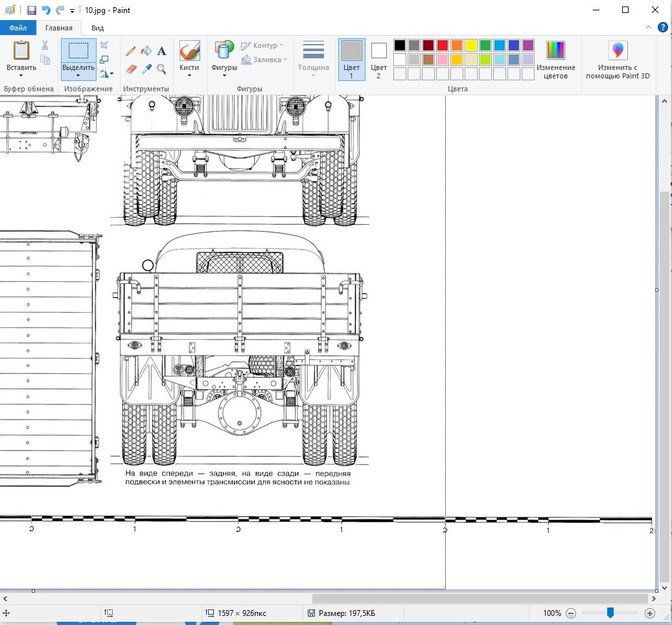The image size is (672, 625).
Task: Activate the Text tool
Action: [161, 51]
